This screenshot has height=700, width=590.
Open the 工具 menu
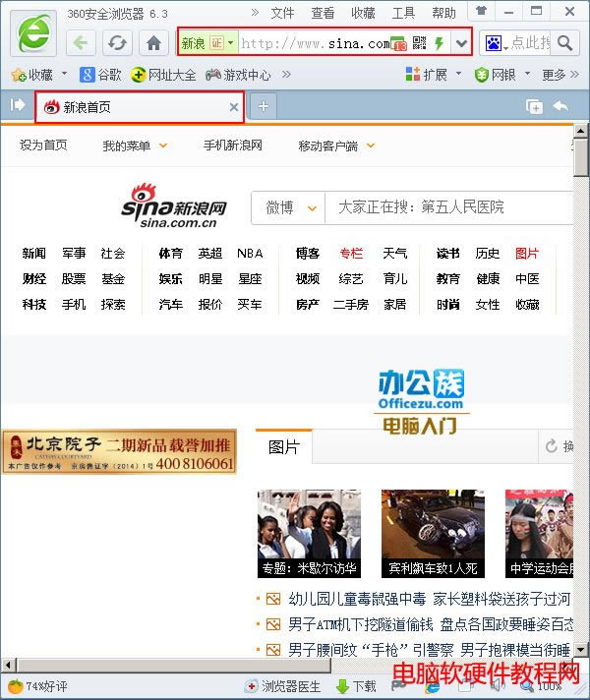tap(403, 13)
